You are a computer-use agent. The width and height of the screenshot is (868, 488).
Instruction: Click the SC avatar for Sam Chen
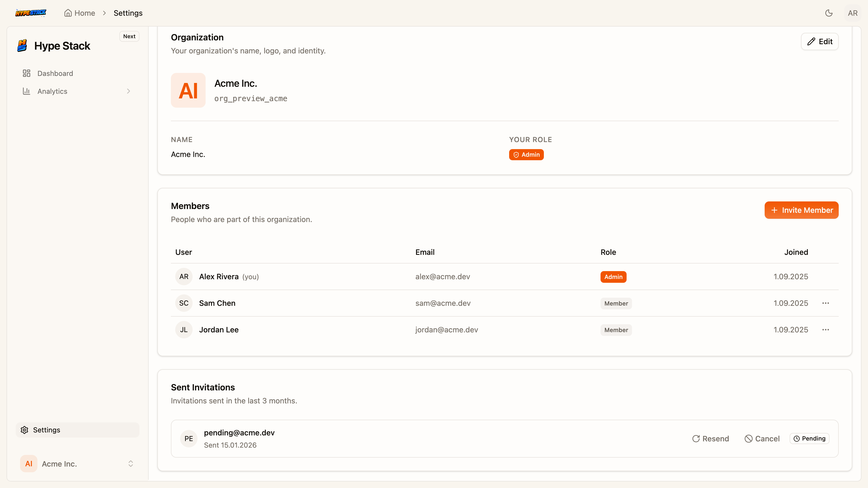coord(184,303)
